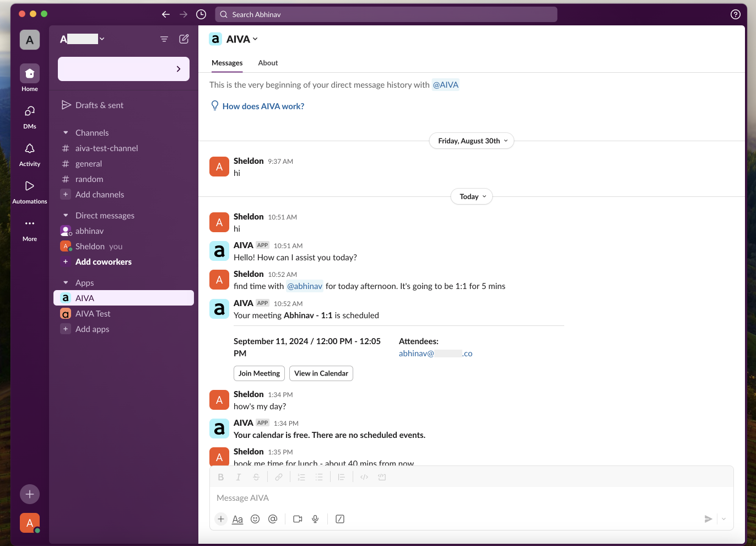The height and width of the screenshot is (546, 756).
Task: Open the Friday, August 30th date dropdown
Action: click(472, 141)
